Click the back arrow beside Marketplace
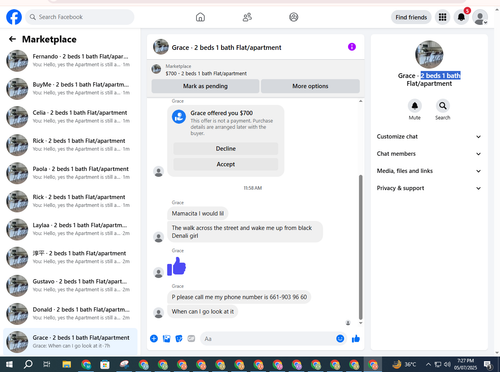This screenshot has width=500, height=372. (x=13, y=39)
